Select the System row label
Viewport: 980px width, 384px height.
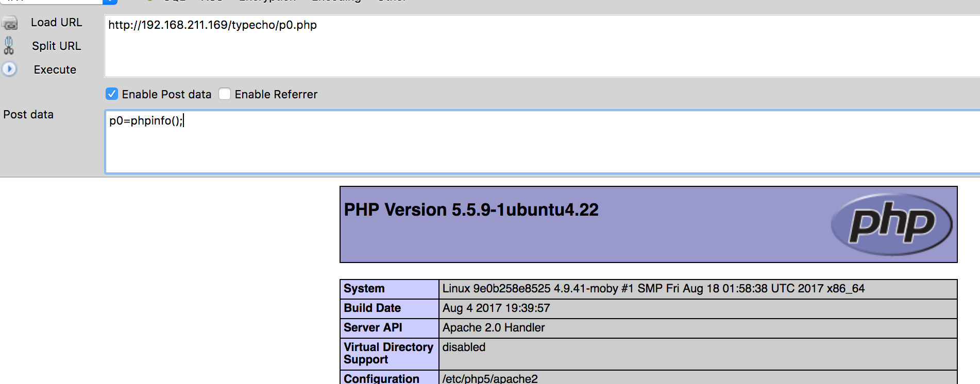(364, 289)
